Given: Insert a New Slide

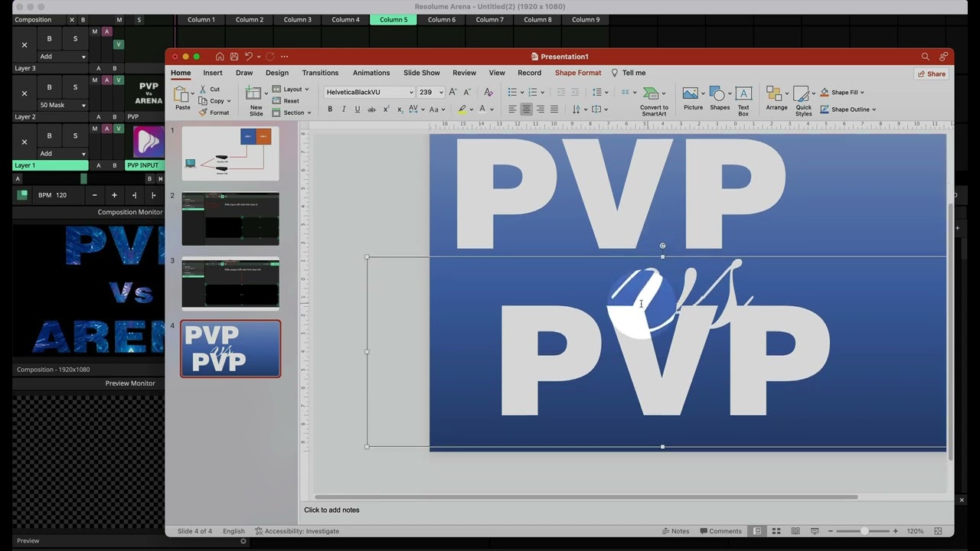Looking at the screenshot, I should (255, 100).
